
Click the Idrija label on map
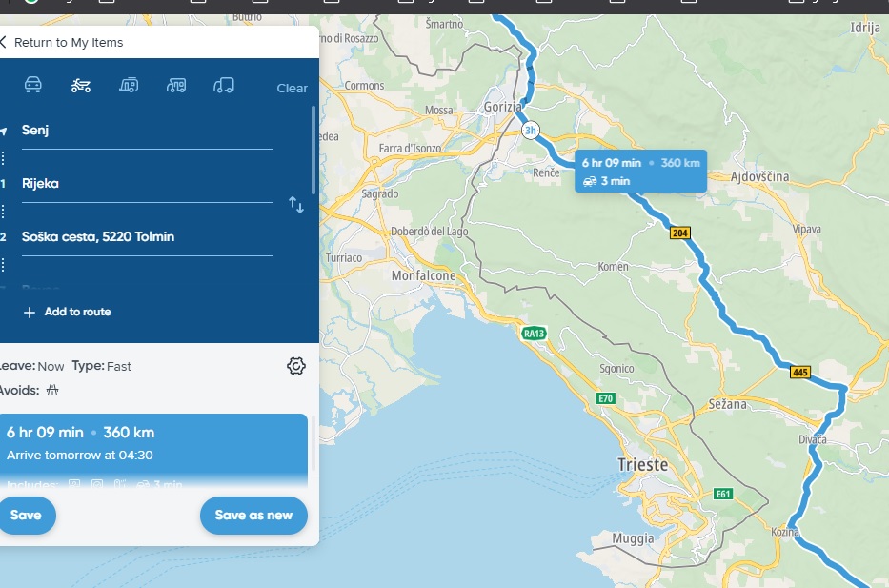[x=865, y=28]
